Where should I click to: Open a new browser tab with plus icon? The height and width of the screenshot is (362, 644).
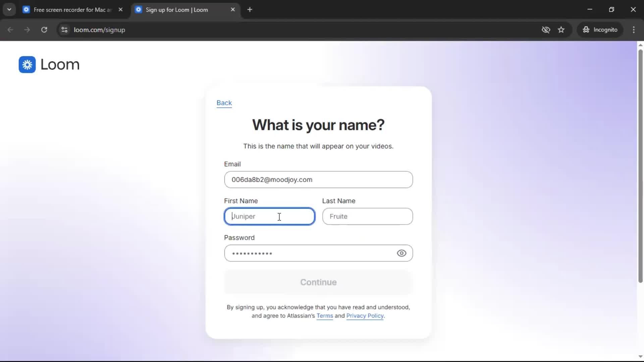coord(250,9)
